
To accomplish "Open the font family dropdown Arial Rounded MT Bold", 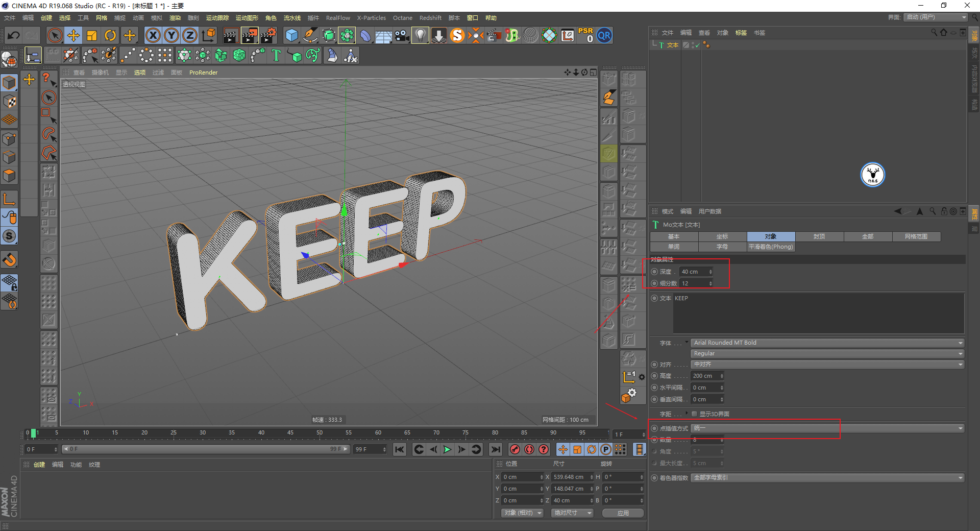I will (827, 343).
